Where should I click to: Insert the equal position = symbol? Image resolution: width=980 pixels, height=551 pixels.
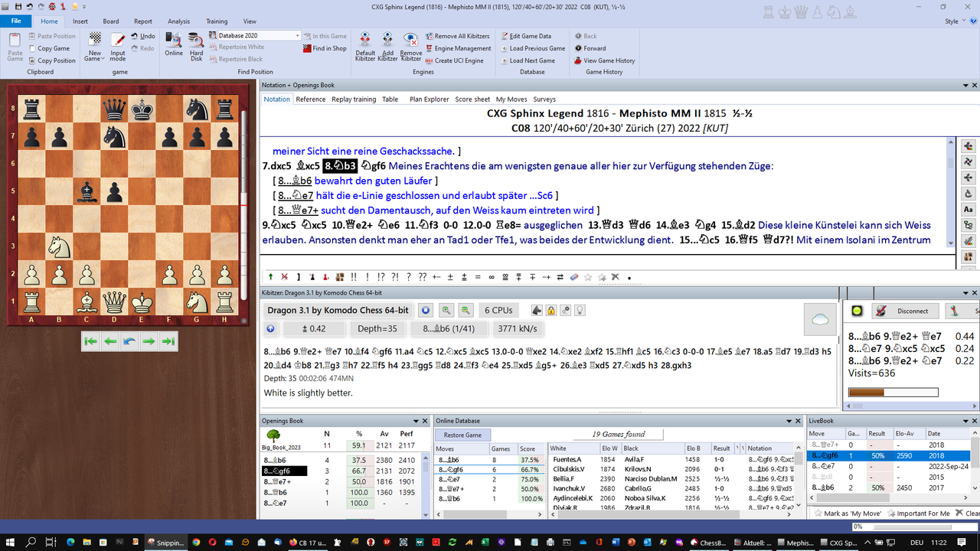point(477,277)
